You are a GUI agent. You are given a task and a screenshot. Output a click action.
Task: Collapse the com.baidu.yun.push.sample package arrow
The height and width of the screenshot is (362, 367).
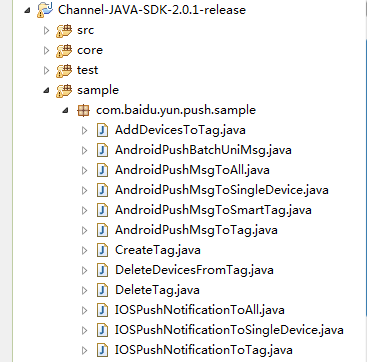66,111
